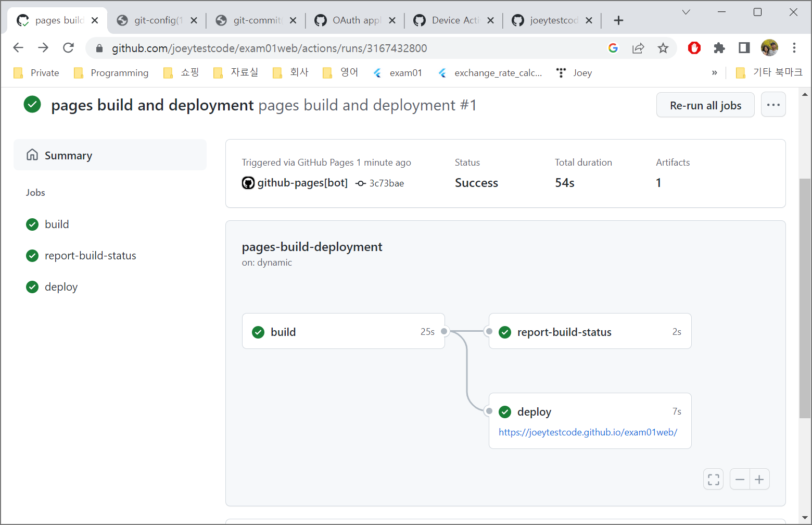
Task: Click the 'Success' status text
Action: click(x=476, y=183)
